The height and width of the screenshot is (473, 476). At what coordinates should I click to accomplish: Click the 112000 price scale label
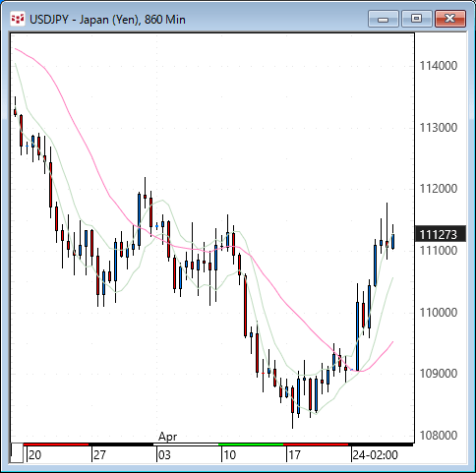tap(439, 189)
